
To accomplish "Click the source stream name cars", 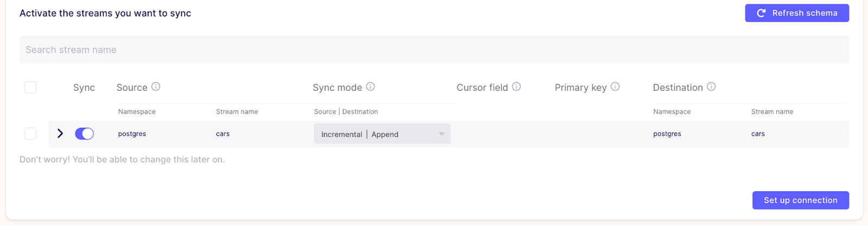I will click(x=223, y=134).
